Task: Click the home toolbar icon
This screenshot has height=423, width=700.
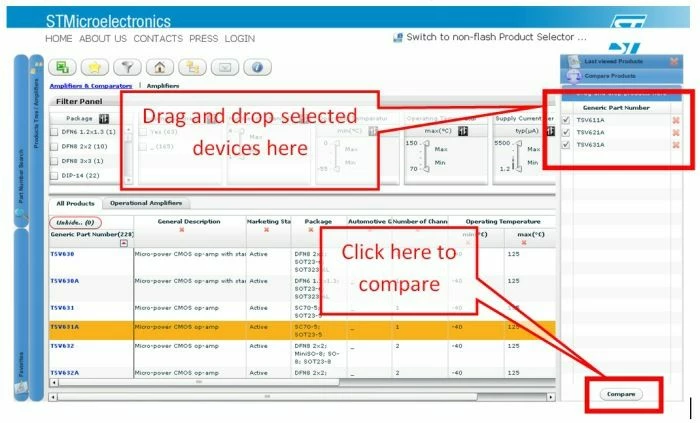Action: 160,67
